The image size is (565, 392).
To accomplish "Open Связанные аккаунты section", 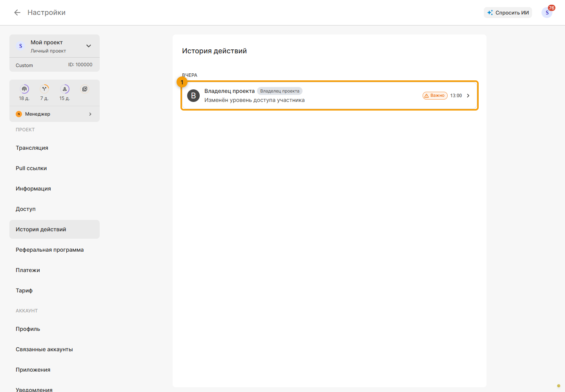I will (x=55, y=349).
